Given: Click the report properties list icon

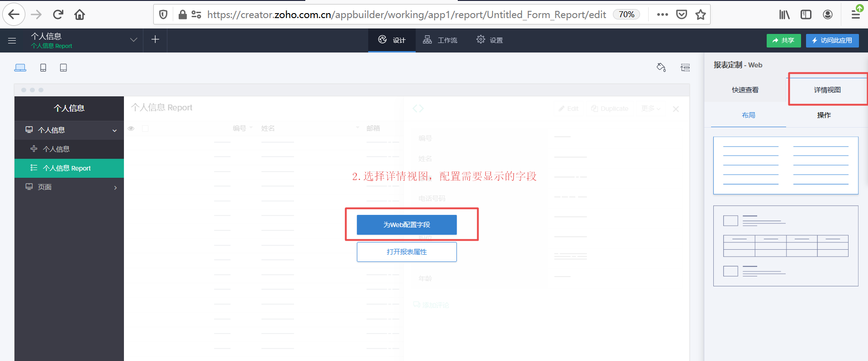Looking at the screenshot, I should tap(685, 67).
